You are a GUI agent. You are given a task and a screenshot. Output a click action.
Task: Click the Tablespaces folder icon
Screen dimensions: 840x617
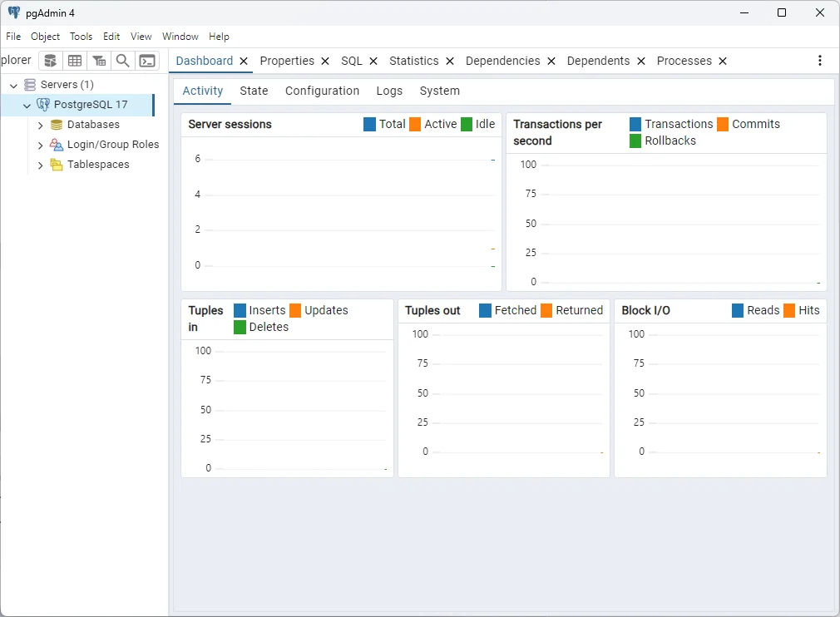[x=57, y=165]
